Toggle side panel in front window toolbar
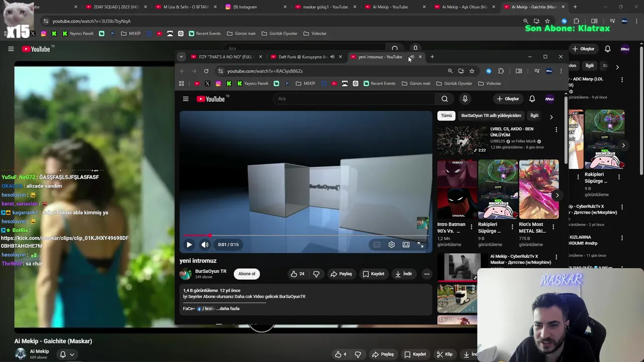The image size is (644, 362). (x=519, y=71)
